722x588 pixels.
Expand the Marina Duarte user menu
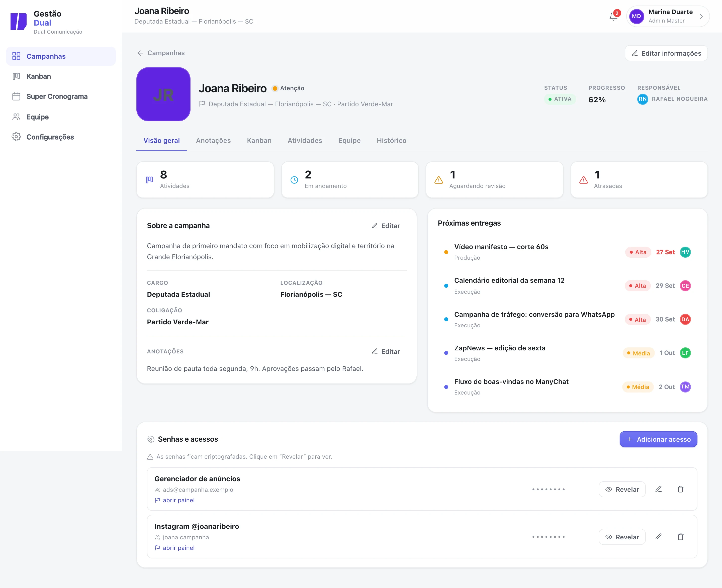click(x=668, y=16)
